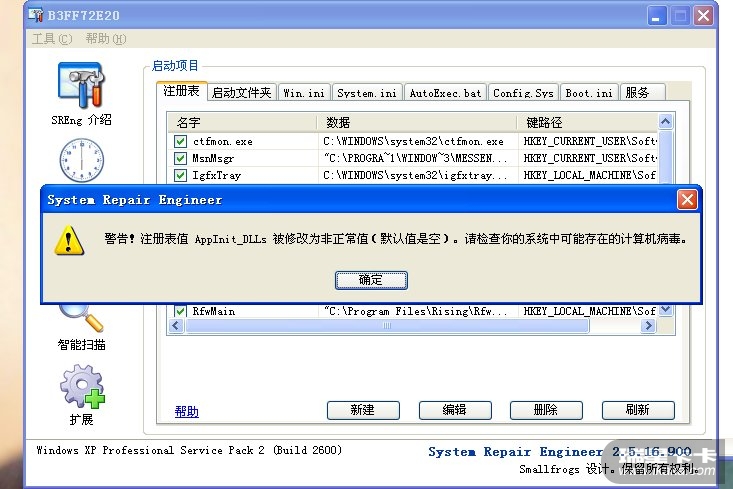
Task: Click the ctfmon.exe HKEY_CURRENT_USER key path cell
Action: pyautogui.click(x=590, y=141)
